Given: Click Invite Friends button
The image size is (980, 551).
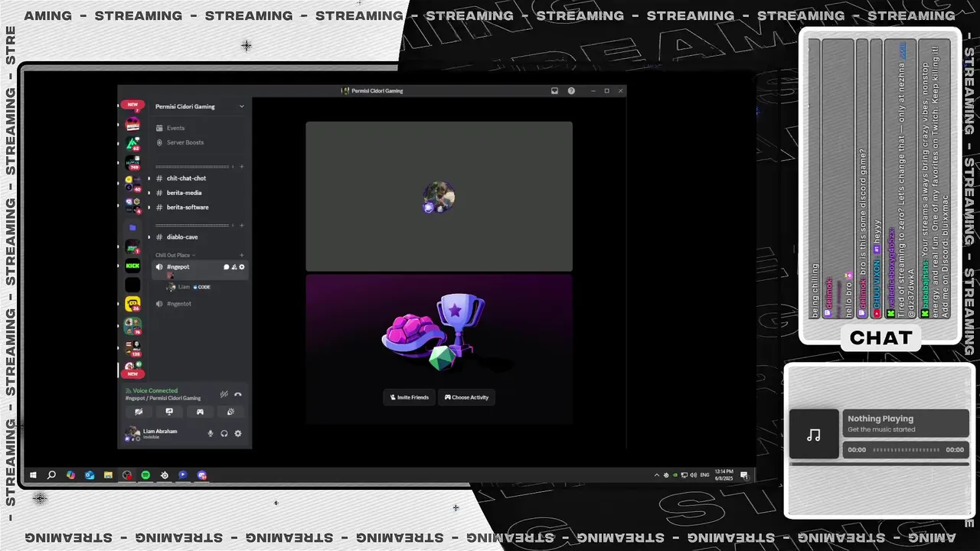Looking at the screenshot, I should pyautogui.click(x=410, y=397).
